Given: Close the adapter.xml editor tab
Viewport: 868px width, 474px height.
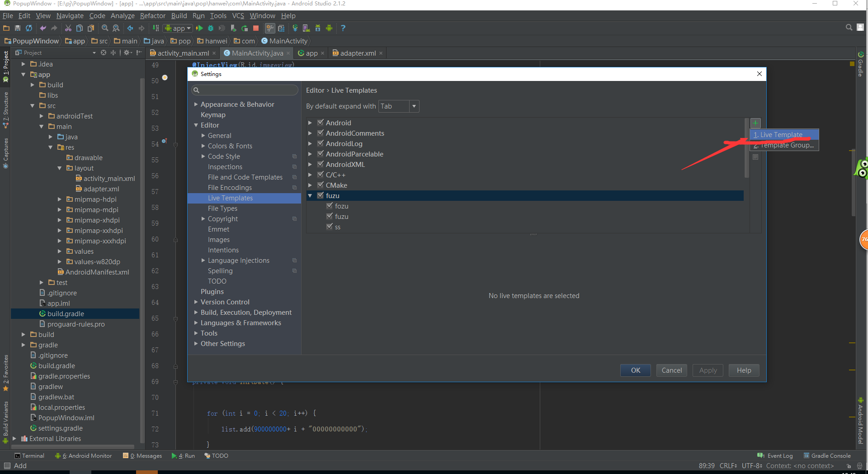Looking at the screenshot, I should 381,53.
